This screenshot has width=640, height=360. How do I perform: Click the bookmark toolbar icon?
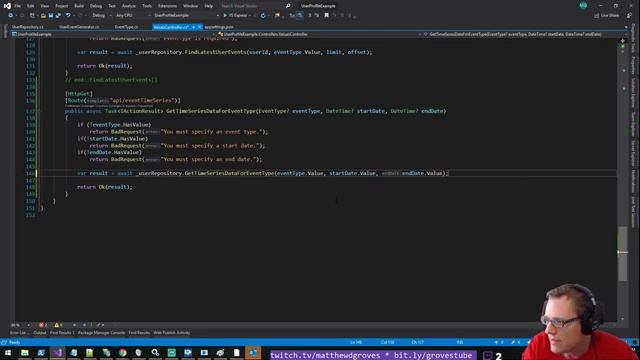326,16
